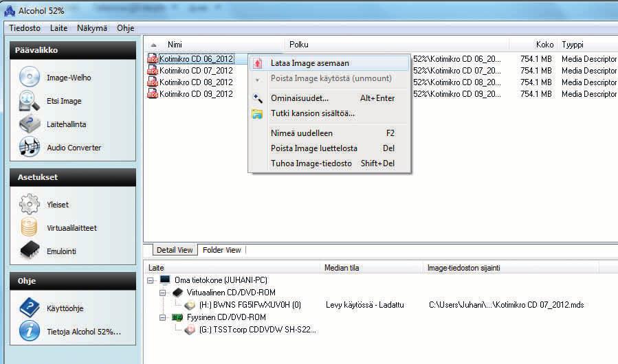Open Emulointi chip icon
Viewport: 618px width, 364px height.
click(29, 251)
